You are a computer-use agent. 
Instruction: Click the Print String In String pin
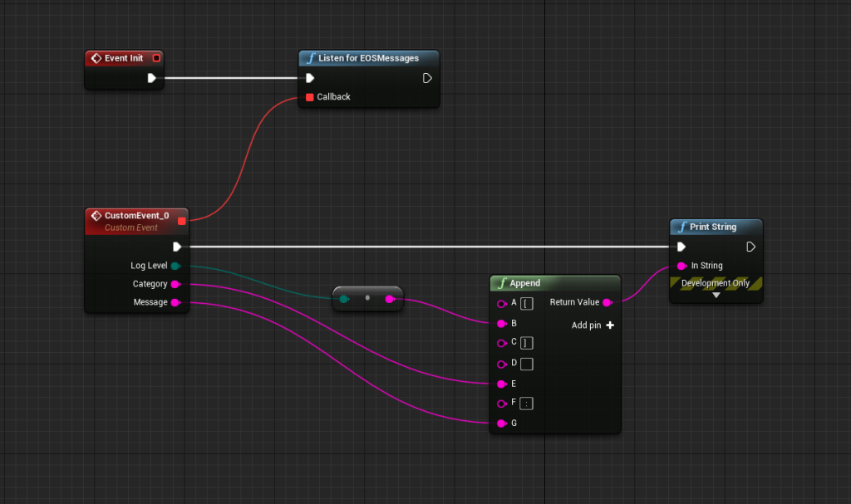pyautogui.click(x=681, y=266)
